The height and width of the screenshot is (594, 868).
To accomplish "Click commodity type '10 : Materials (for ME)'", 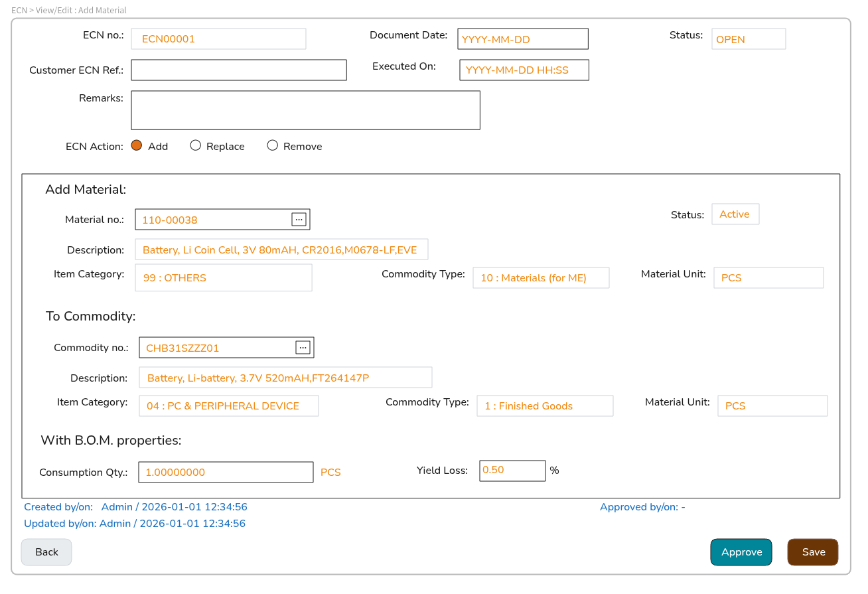I will 541,277.
